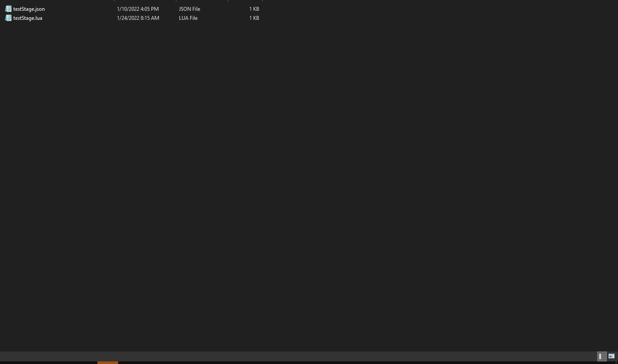The height and width of the screenshot is (364, 618).
Task: Click the testStage.lua file icon
Action: [8, 18]
